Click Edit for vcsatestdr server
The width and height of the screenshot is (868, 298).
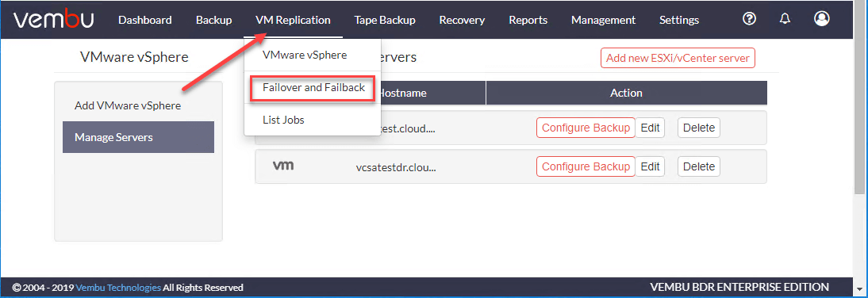[x=650, y=166]
